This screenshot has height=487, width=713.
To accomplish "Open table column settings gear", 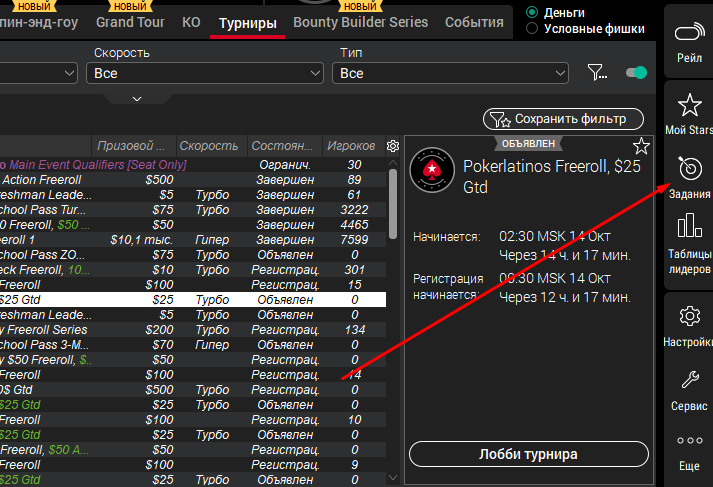I will click(x=393, y=146).
